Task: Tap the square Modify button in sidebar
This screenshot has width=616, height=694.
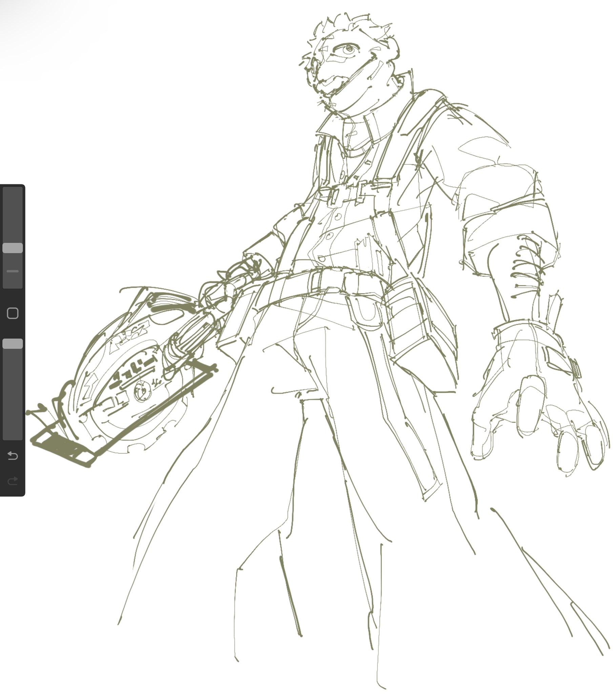Action: pos(13,313)
